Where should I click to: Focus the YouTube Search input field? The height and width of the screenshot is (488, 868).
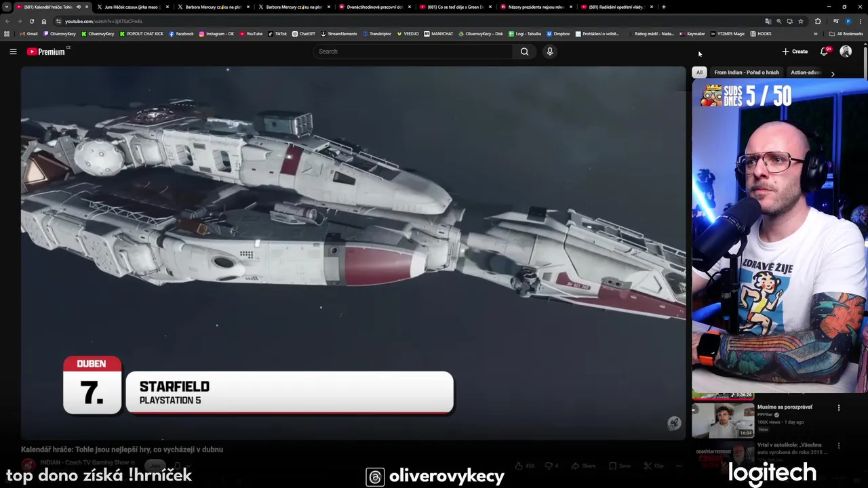point(413,52)
